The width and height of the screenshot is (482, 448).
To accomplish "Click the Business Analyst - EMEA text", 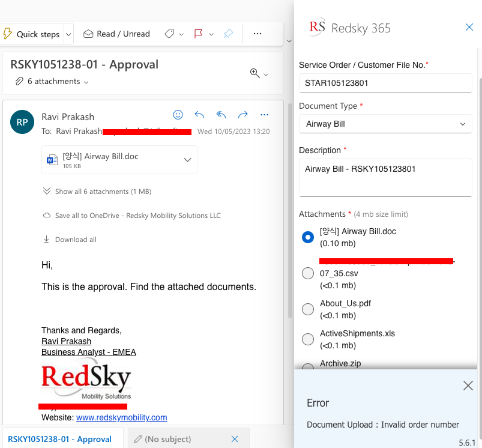I will pyautogui.click(x=88, y=352).
